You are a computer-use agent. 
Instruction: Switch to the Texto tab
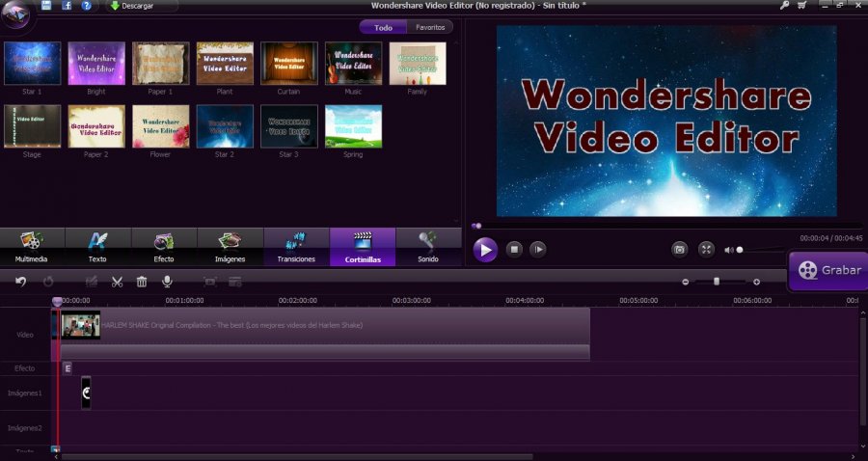[97, 247]
